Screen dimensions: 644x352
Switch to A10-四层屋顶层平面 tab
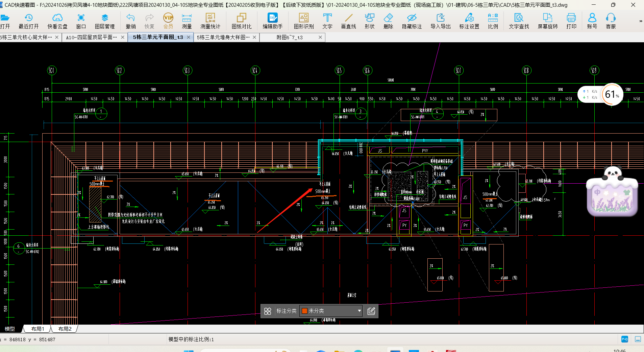tap(91, 37)
